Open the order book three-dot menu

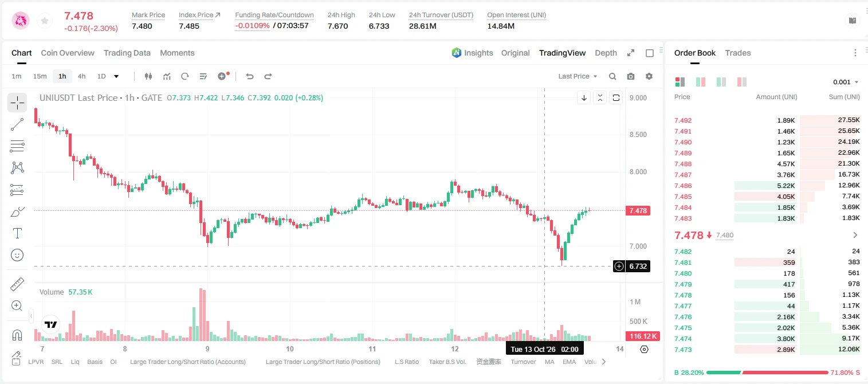pos(855,53)
